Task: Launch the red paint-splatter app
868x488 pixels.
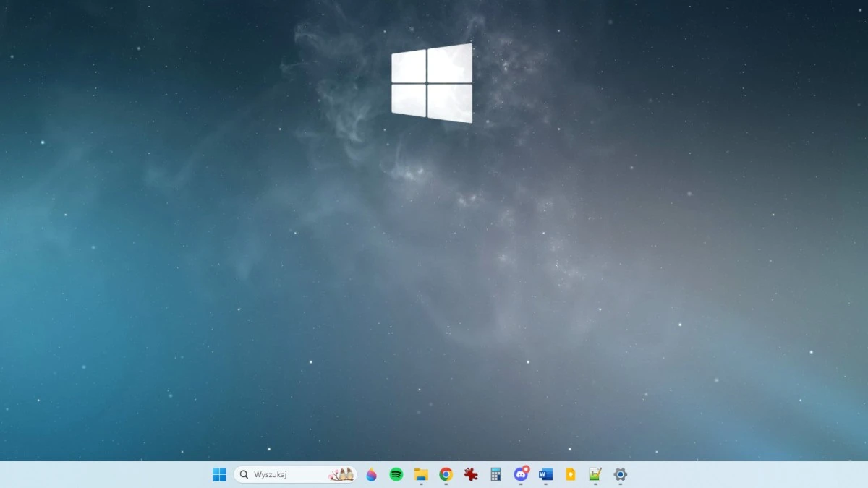Action: coord(470,475)
